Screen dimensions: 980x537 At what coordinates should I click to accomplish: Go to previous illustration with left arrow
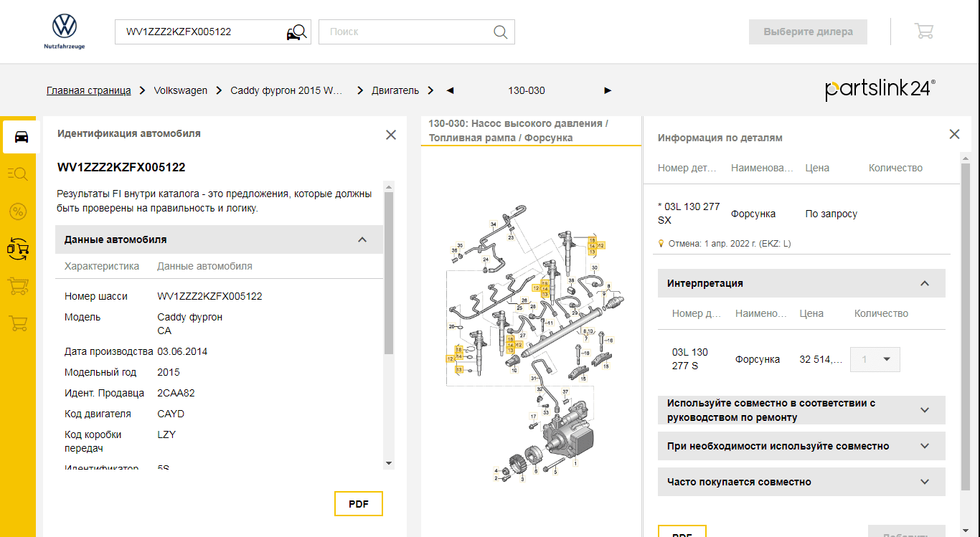pos(451,90)
